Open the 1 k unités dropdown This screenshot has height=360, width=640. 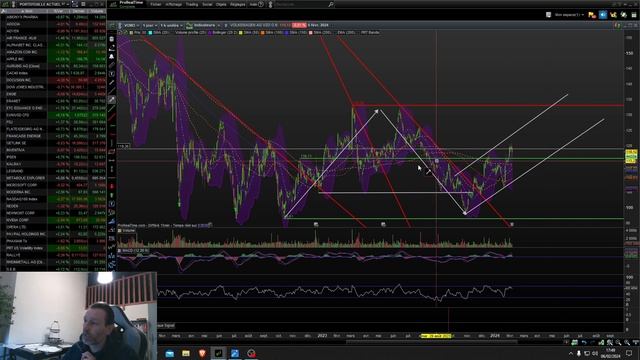[171, 25]
